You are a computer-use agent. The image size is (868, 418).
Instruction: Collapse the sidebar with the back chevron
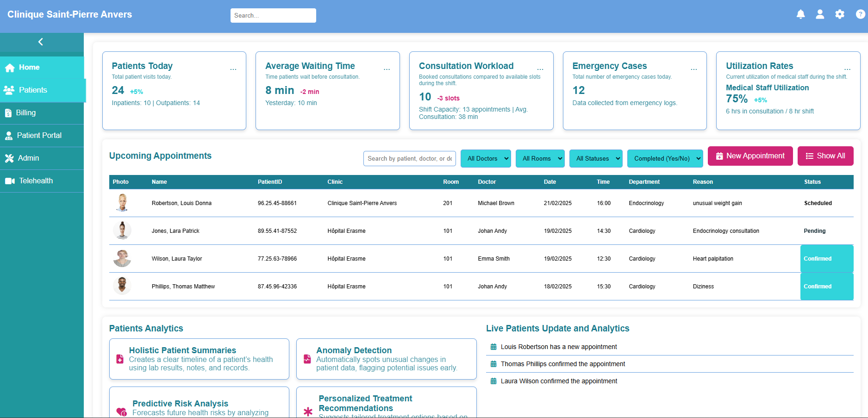pyautogui.click(x=41, y=42)
